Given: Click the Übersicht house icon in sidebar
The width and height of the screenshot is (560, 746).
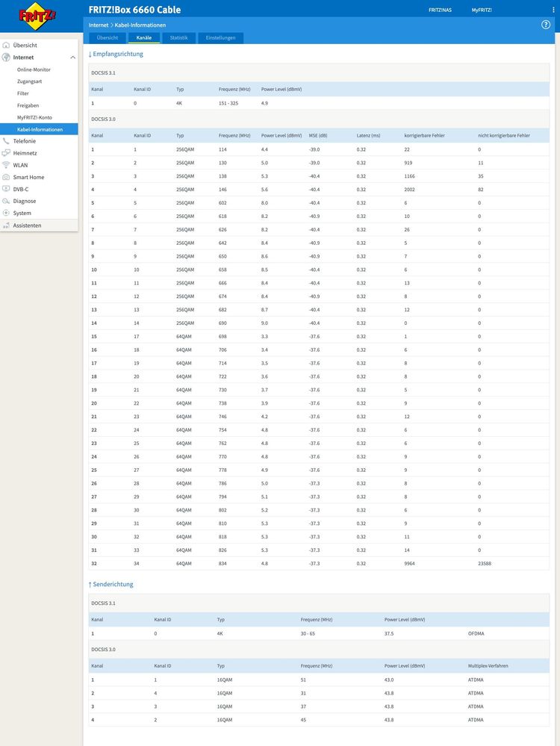Looking at the screenshot, I should [x=6, y=46].
